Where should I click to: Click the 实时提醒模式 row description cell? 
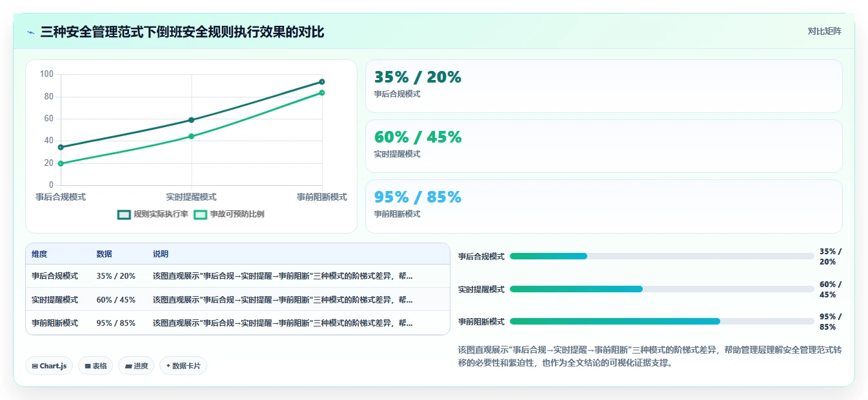(x=283, y=300)
